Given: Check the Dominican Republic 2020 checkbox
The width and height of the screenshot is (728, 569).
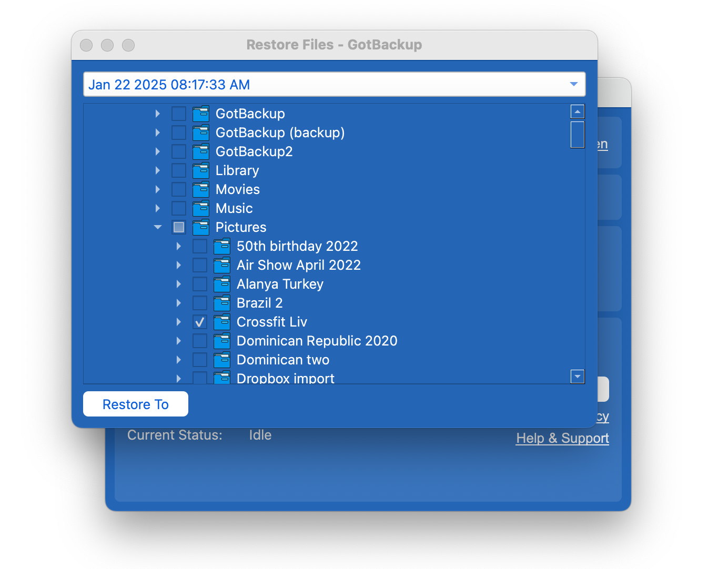Looking at the screenshot, I should pyautogui.click(x=200, y=341).
